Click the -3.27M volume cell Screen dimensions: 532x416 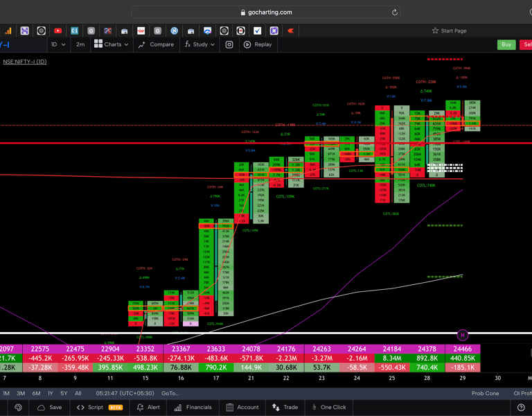[321, 358]
